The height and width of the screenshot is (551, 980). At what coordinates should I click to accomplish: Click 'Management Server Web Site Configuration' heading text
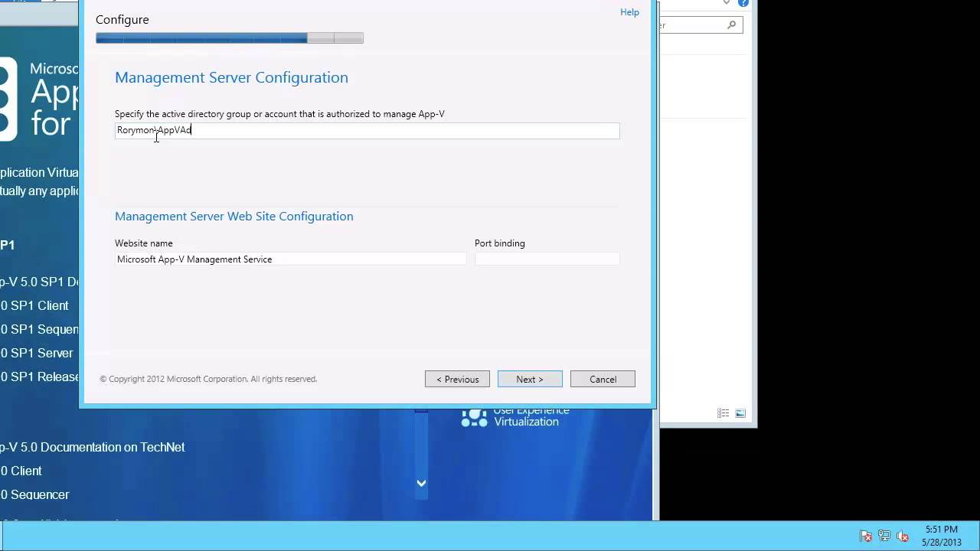234,217
